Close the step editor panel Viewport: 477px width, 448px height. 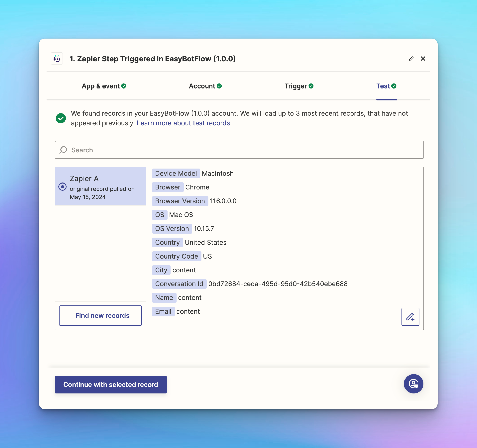tap(423, 59)
